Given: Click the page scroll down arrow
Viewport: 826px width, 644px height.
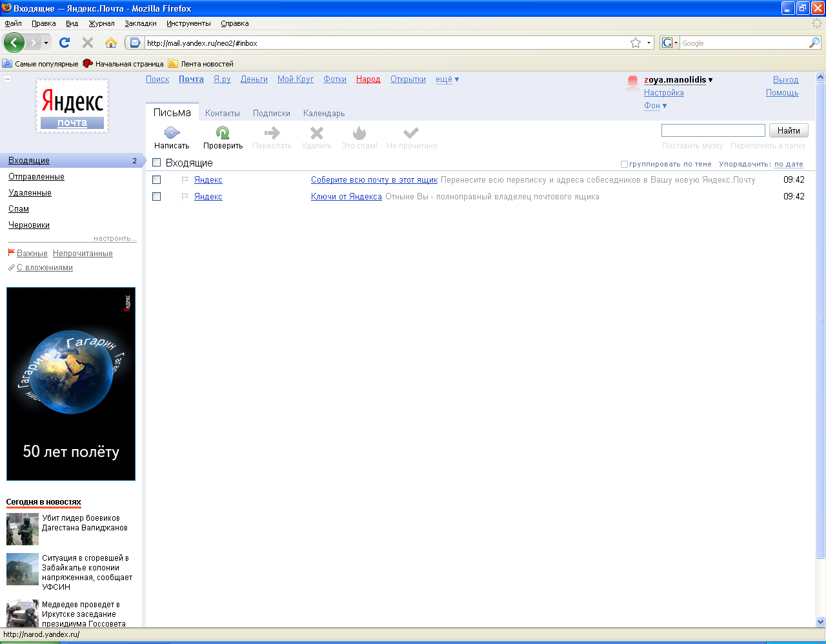Looking at the screenshot, I should pos(821,622).
